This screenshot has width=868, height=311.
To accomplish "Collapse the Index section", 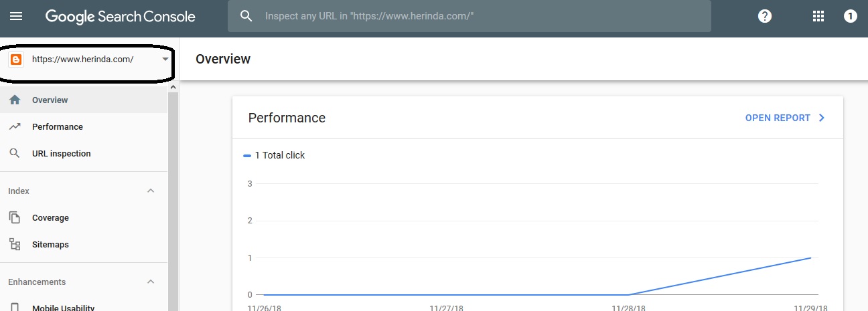I will pos(151,191).
